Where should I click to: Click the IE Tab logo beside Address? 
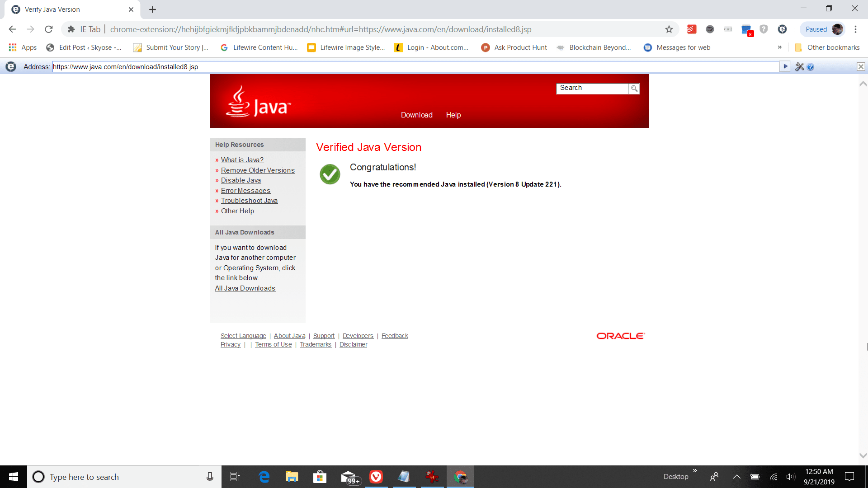(11, 67)
